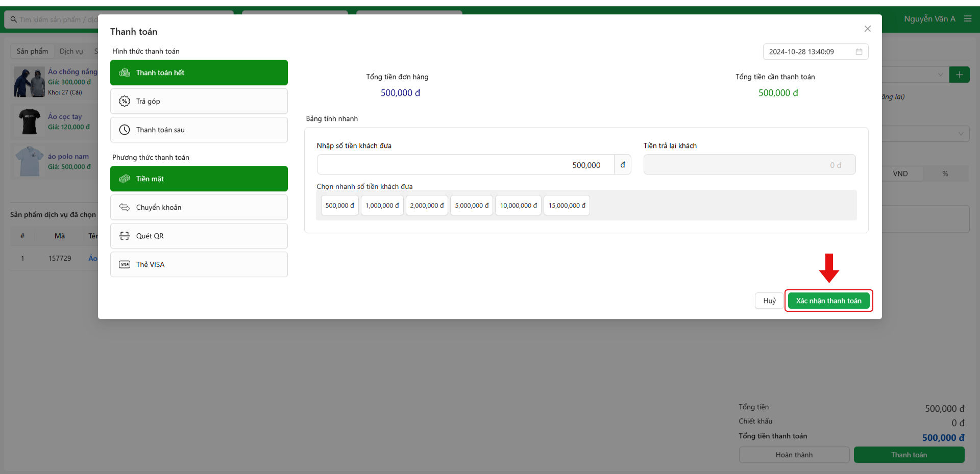Click the background Thanh toán button
Image resolution: width=980 pixels, height=474 pixels.
(x=909, y=455)
